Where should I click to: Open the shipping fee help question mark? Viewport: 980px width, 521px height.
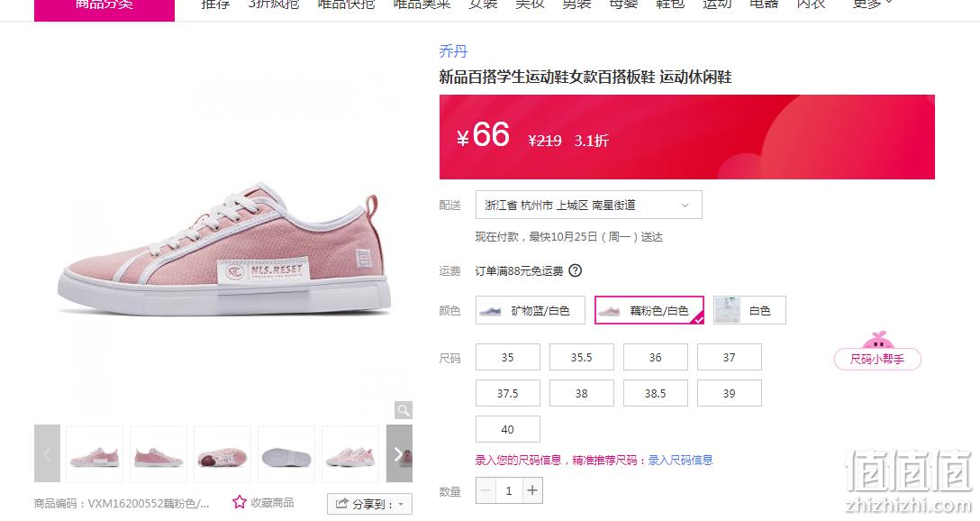click(x=575, y=270)
